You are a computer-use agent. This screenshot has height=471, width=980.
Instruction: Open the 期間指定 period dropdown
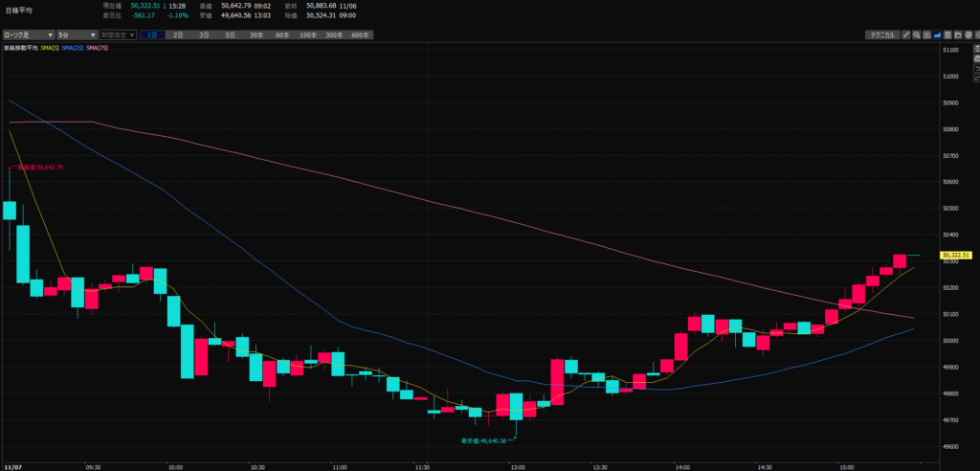[118, 34]
